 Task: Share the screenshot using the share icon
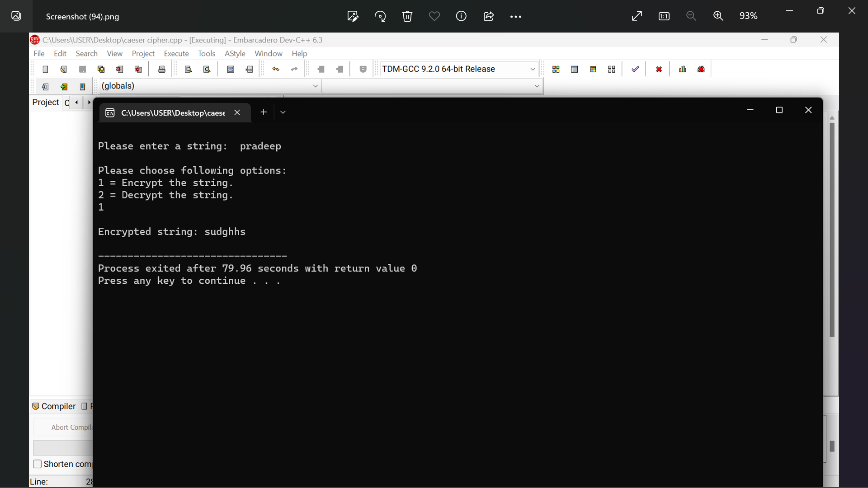point(489,16)
